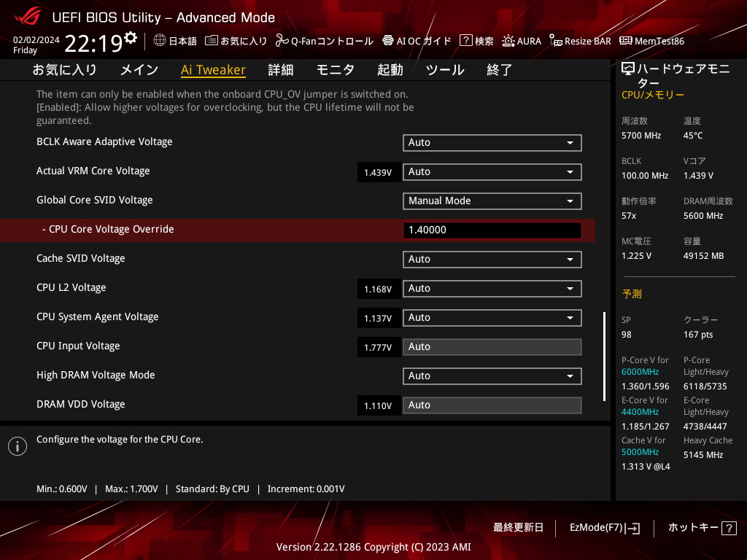
Task: Open AURA lighting icon
Action: [x=508, y=41]
